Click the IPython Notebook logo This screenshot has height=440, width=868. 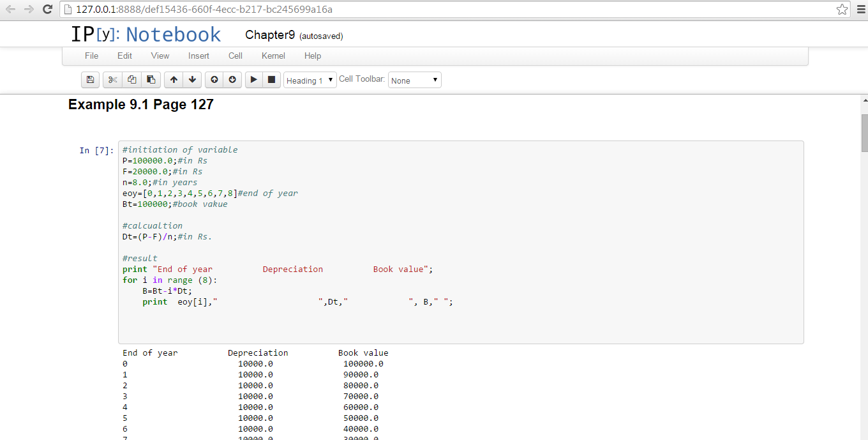(x=146, y=34)
